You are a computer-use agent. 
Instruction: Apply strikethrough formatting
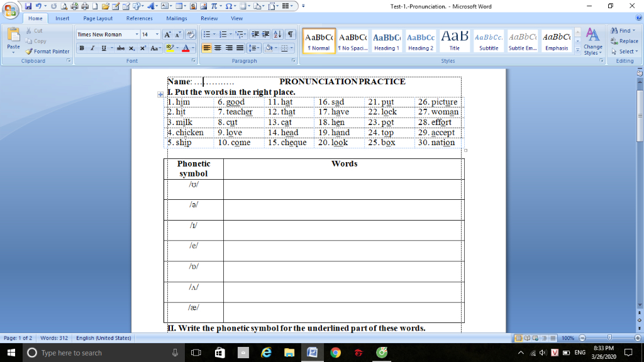(x=120, y=48)
